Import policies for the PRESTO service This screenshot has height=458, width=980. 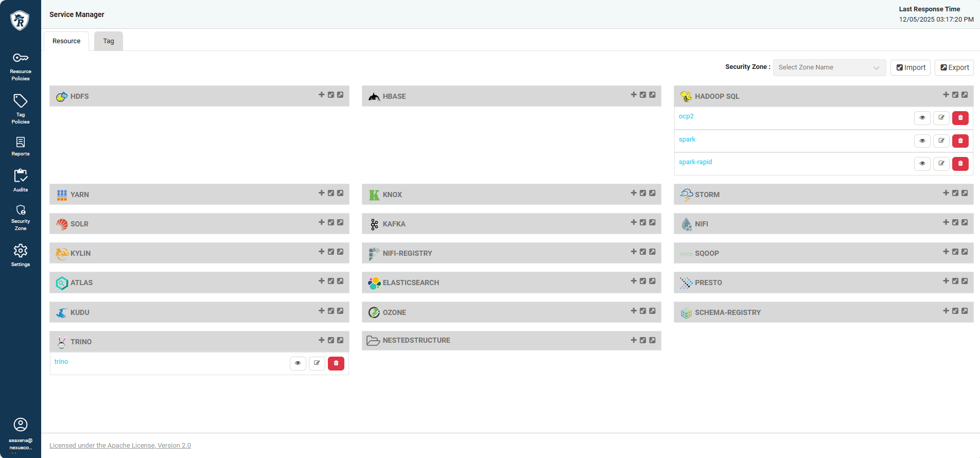(955, 281)
